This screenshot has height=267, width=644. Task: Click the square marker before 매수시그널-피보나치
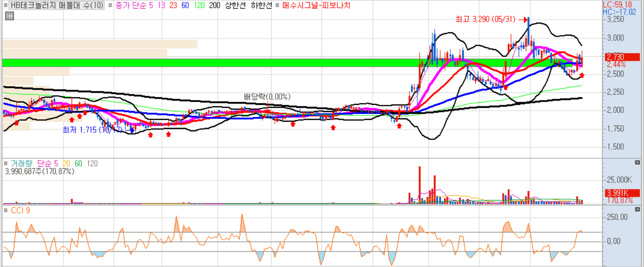[x=278, y=6]
